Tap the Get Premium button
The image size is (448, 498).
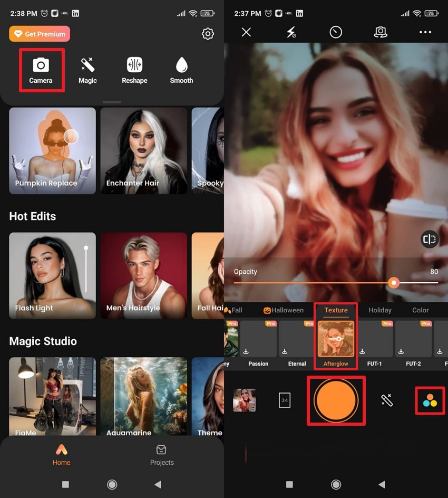[x=40, y=34]
